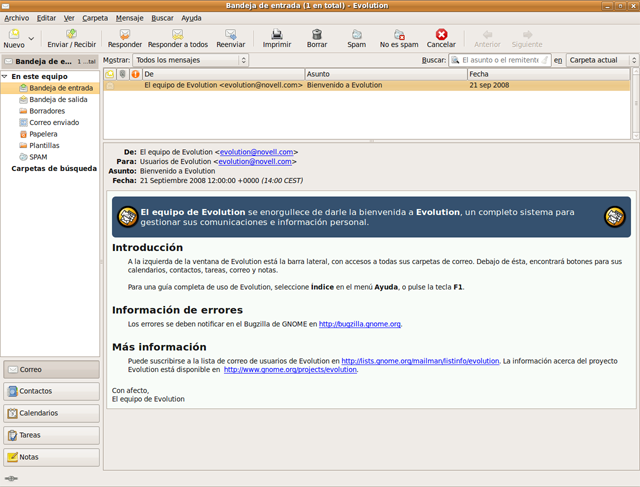Click the Enviar / Recibir toolbar icon
This screenshot has height=487, width=640.
pyautogui.click(x=71, y=35)
